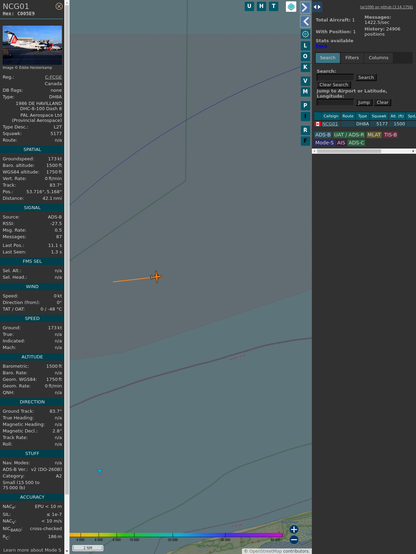Collapse the sidebar with the left chevron
Screen dimensions: 416x554
(x=305, y=21)
